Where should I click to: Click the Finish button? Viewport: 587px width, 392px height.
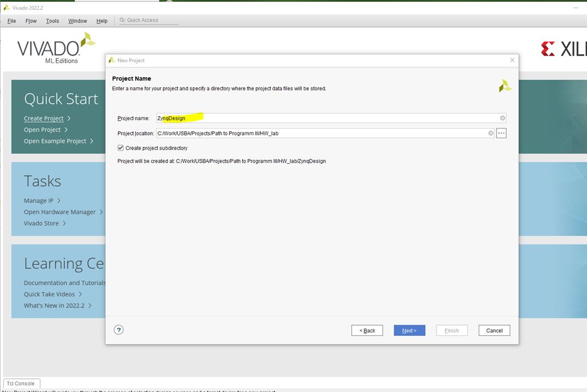452,330
